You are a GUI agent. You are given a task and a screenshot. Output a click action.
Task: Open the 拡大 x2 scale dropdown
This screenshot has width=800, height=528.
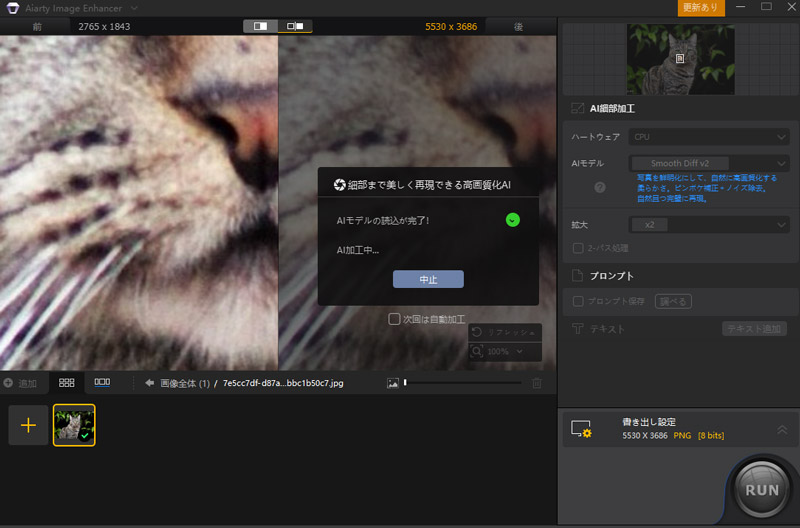709,225
